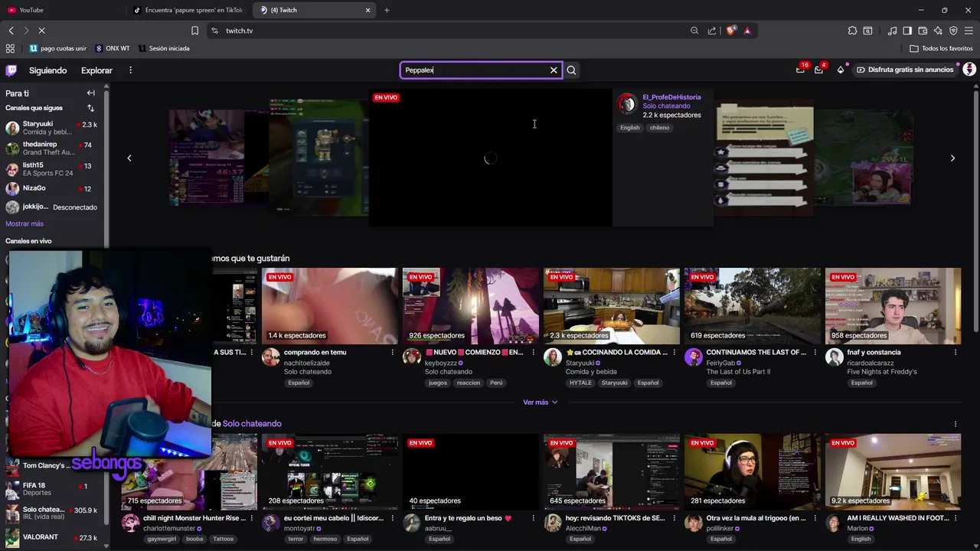The height and width of the screenshot is (551, 980).
Task: Open Brave Shields lion icon
Action: click(730, 31)
